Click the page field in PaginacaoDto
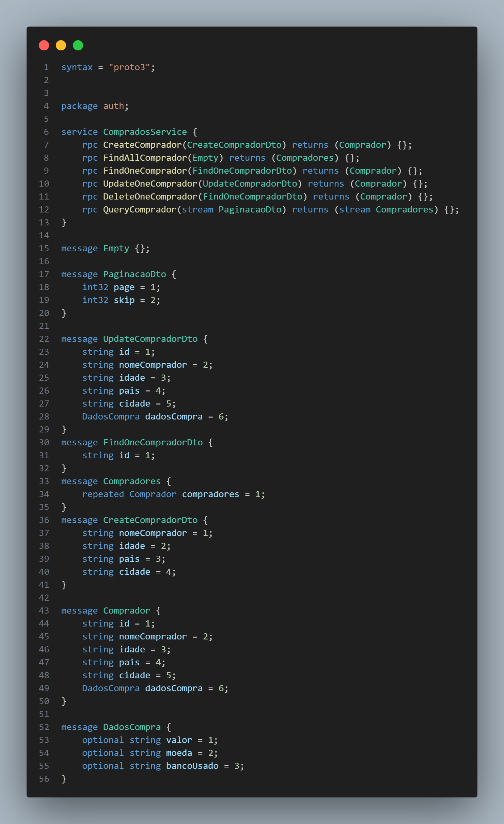 tap(124, 287)
